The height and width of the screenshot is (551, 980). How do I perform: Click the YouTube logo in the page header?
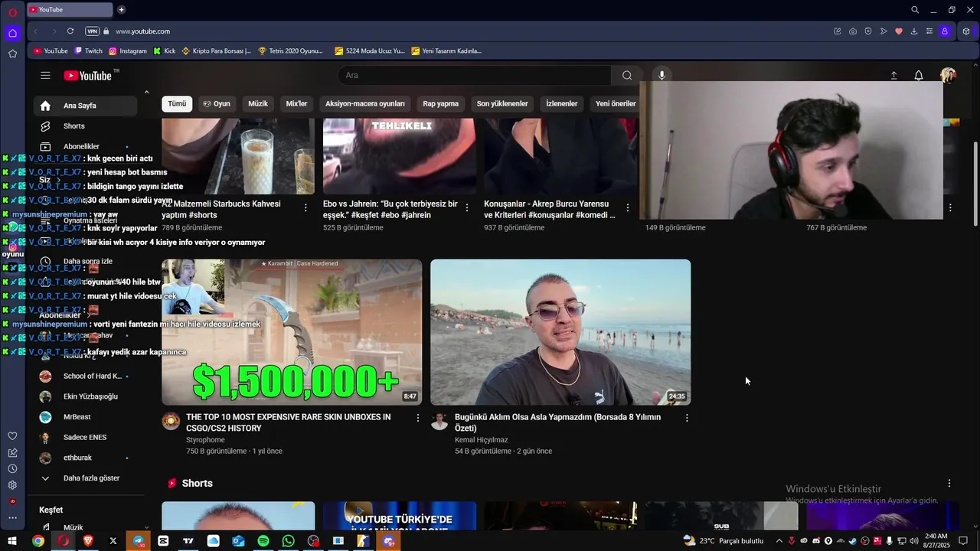pyautogui.click(x=88, y=75)
